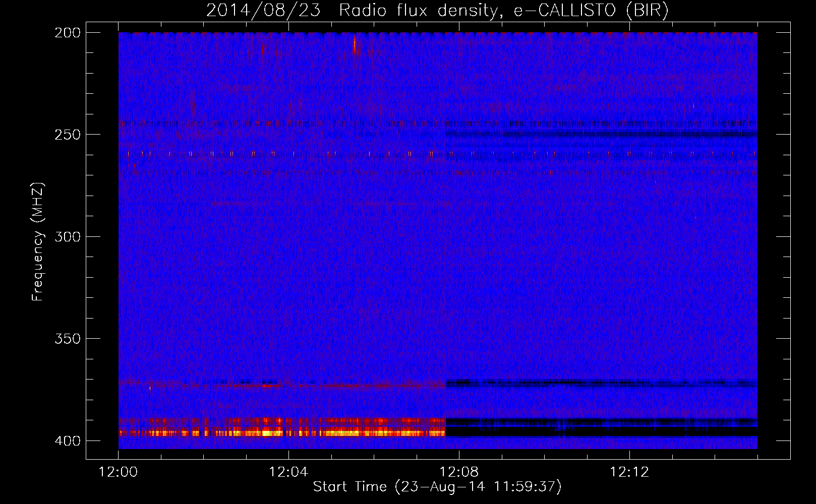Click the bright yellow emission band near 397 MHz
Image resolution: width=816 pixels, height=504 pixels.
click(282, 432)
